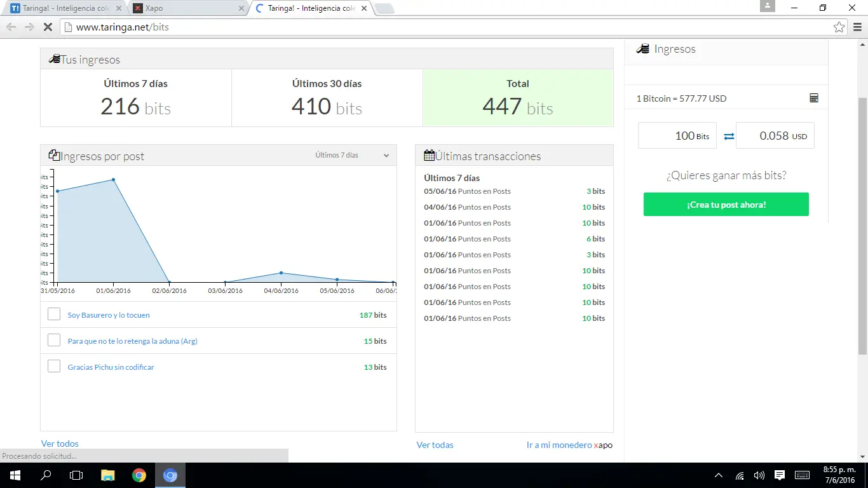Click the Task View taskbar icon
This screenshot has height=488, width=868.
pos(76,475)
